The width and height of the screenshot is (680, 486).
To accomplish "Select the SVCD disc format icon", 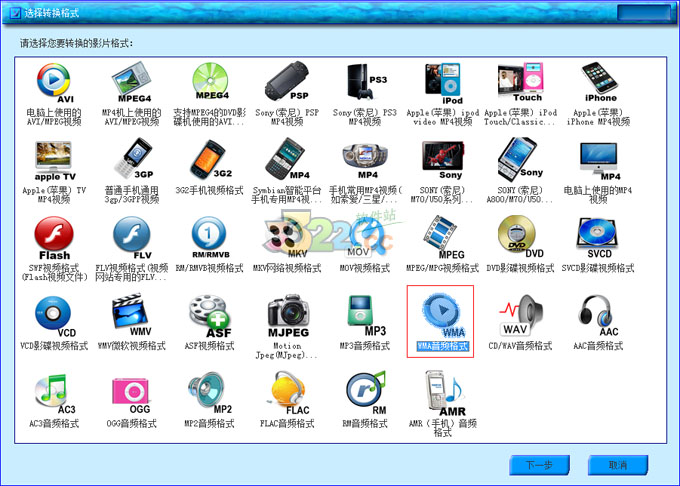I will pyautogui.click(x=598, y=238).
